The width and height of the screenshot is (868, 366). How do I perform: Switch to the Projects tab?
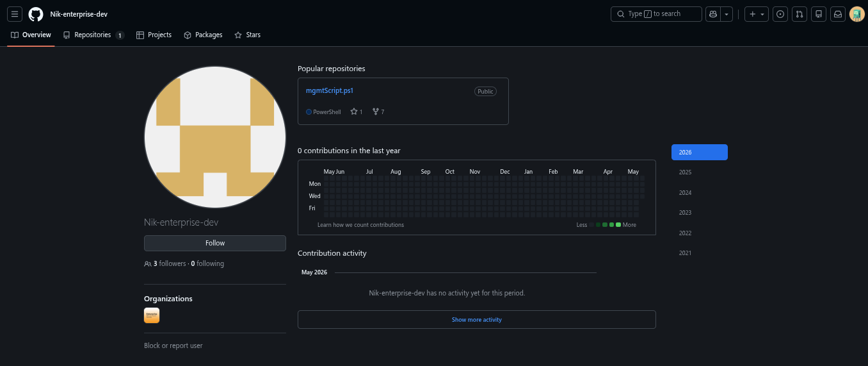coord(154,35)
